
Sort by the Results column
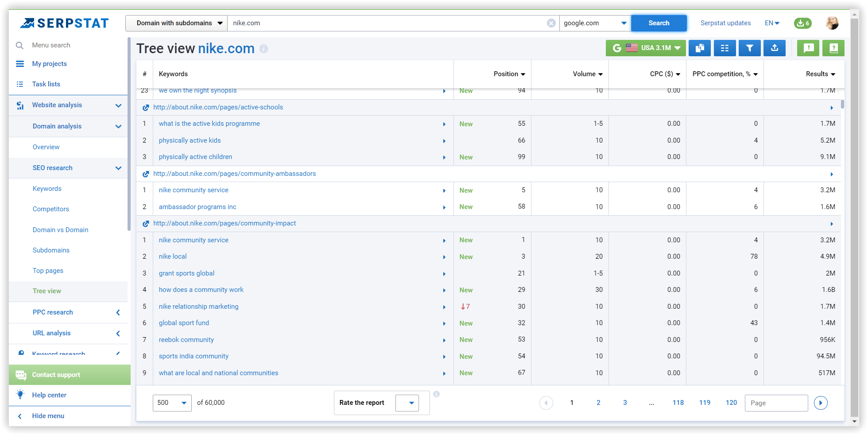(x=821, y=74)
